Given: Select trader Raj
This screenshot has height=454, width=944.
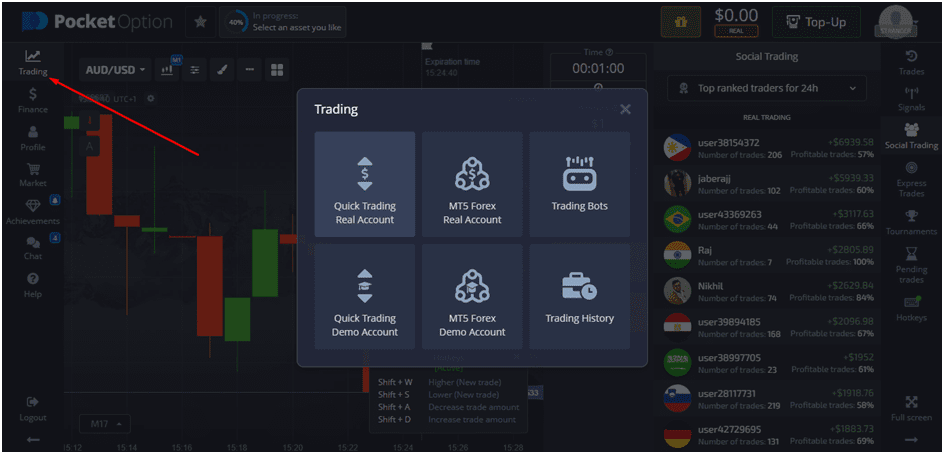Looking at the screenshot, I should [768, 255].
